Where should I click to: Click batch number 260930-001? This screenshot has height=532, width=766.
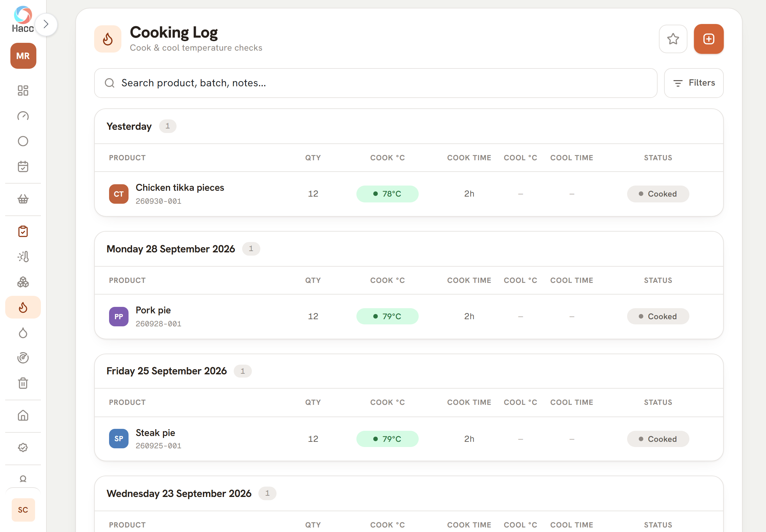tap(158, 201)
